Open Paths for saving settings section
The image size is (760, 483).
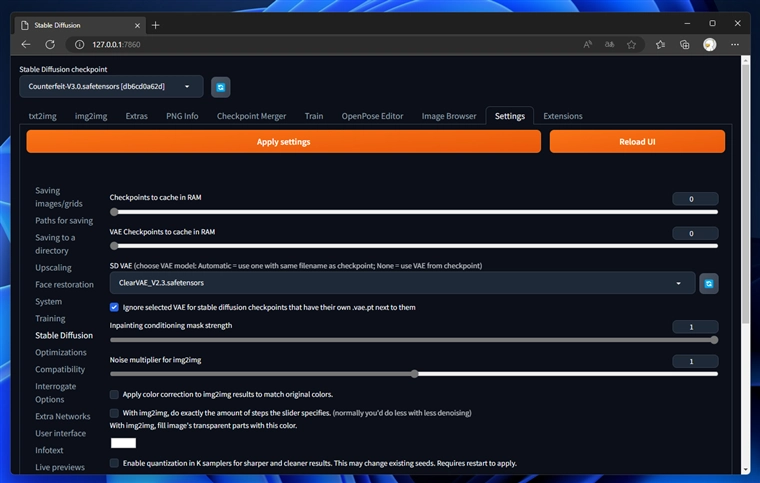64,220
